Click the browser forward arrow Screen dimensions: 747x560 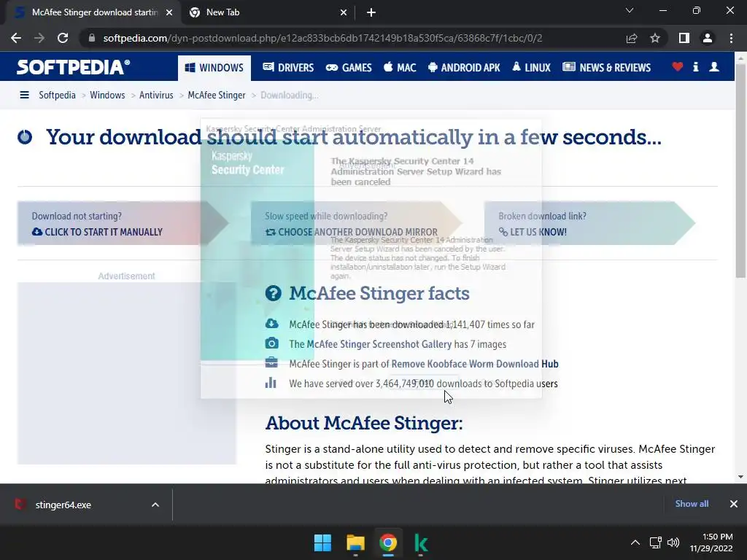tap(39, 38)
